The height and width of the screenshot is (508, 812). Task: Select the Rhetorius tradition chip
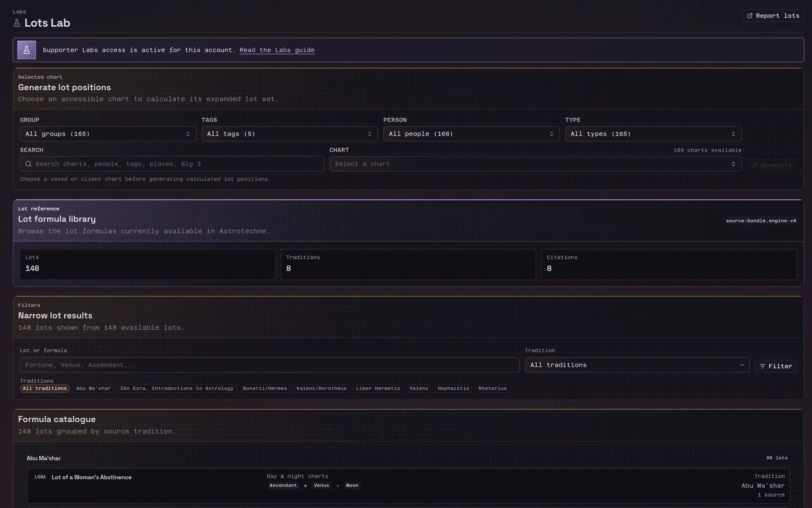coord(493,389)
